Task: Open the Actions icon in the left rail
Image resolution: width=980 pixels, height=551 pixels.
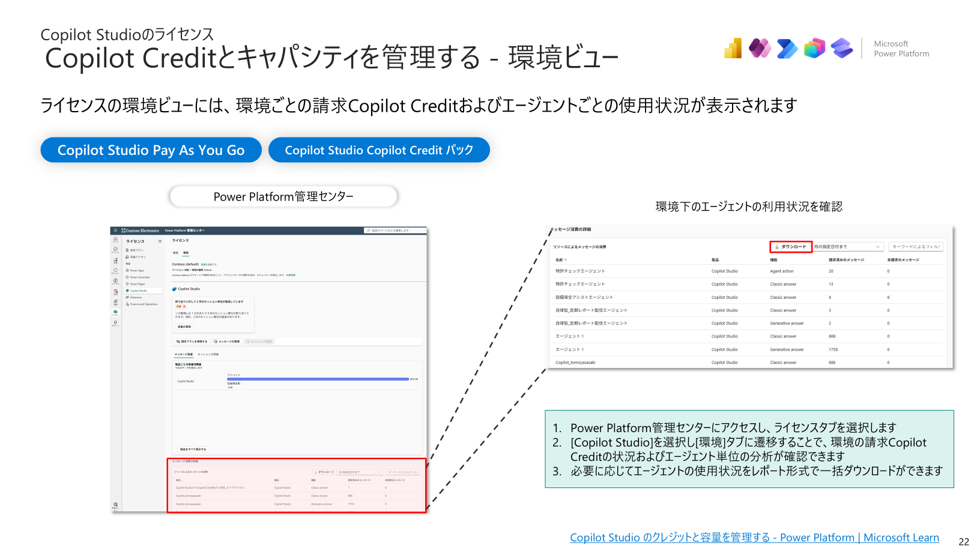Action: pos(115,250)
